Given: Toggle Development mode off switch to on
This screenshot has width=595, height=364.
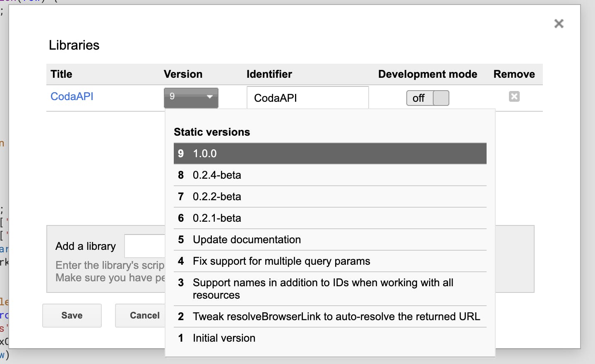Looking at the screenshot, I should pyautogui.click(x=427, y=98).
